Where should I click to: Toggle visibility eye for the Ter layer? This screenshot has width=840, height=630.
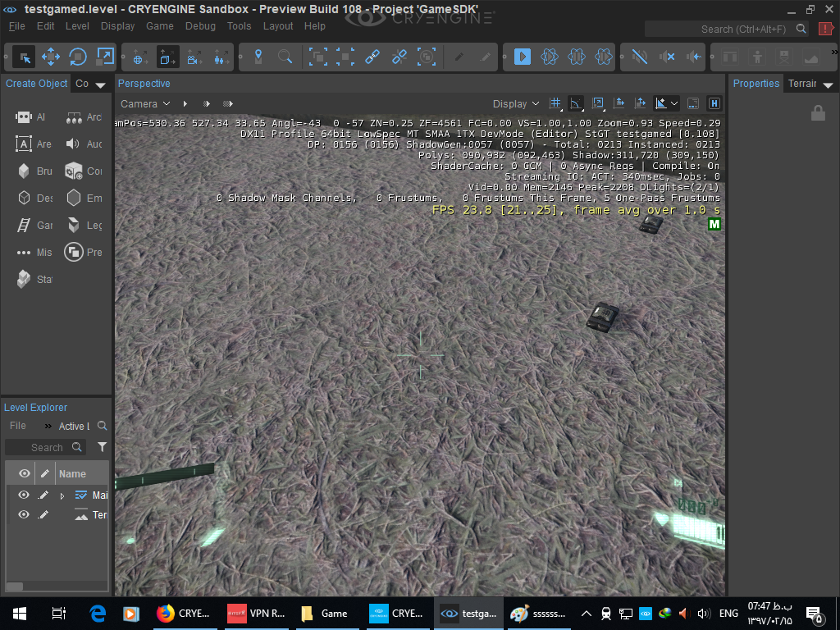(x=24, y=515)
